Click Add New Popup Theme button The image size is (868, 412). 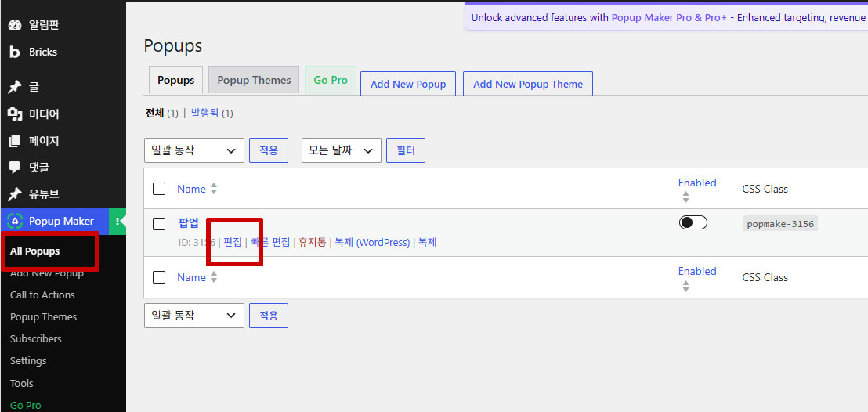(x=527, y=84)
